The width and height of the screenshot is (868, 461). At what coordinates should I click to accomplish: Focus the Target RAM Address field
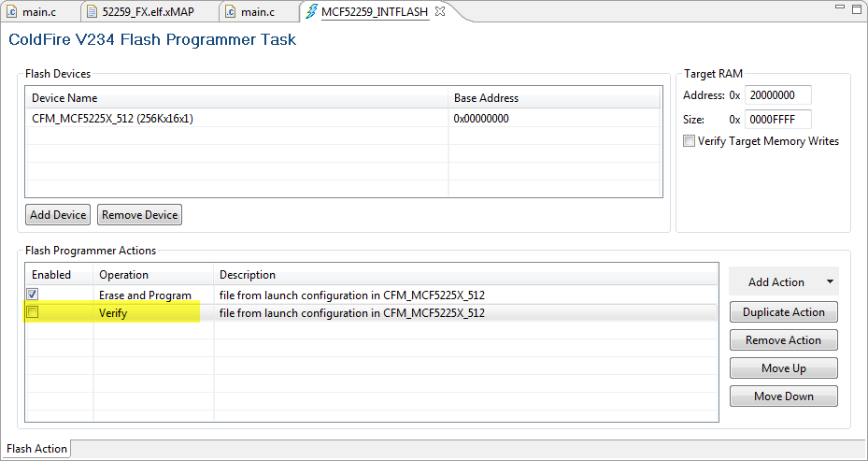pos(777,95)
